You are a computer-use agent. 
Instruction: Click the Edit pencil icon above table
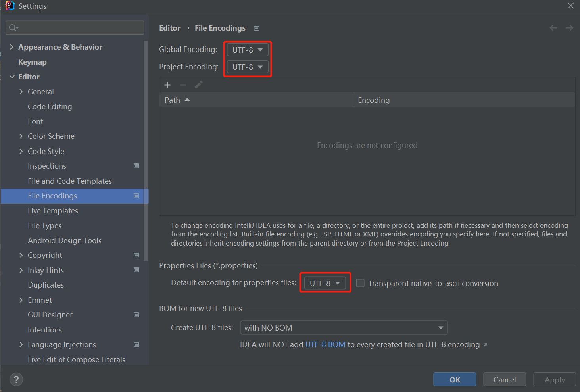198,85
